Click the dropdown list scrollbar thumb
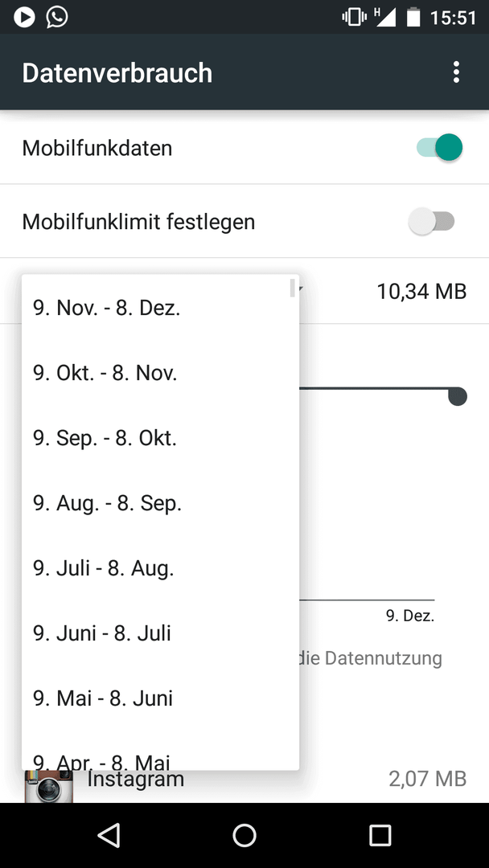 293,288
